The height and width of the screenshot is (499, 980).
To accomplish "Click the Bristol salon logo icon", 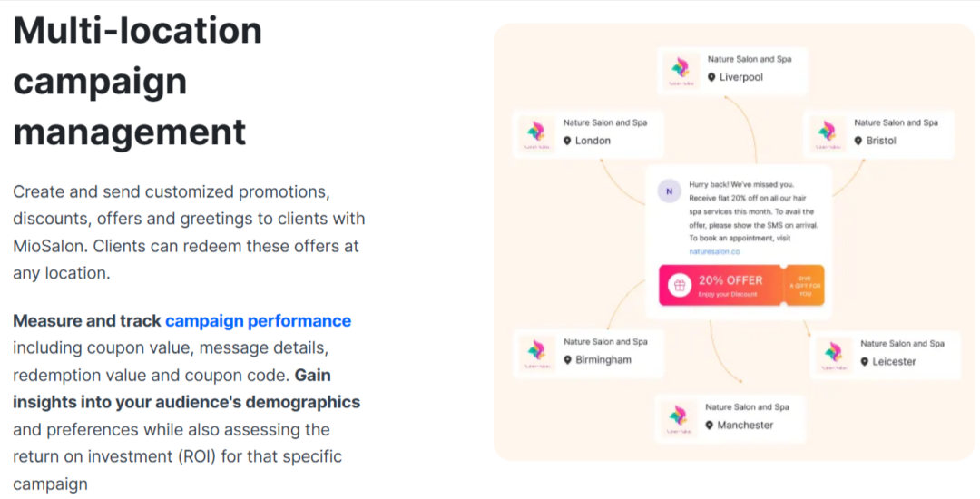I will point(826,132).
